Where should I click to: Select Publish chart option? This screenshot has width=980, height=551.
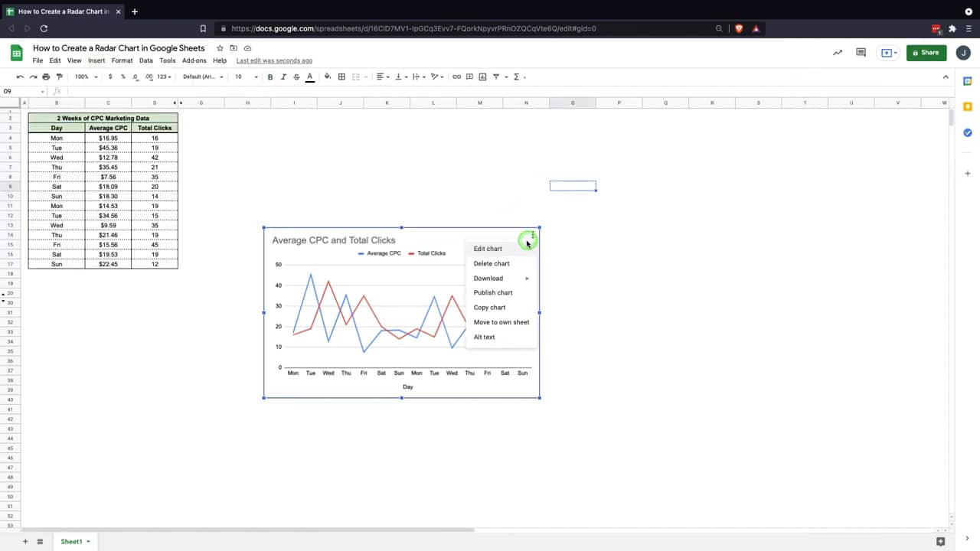tap(501, 292)
